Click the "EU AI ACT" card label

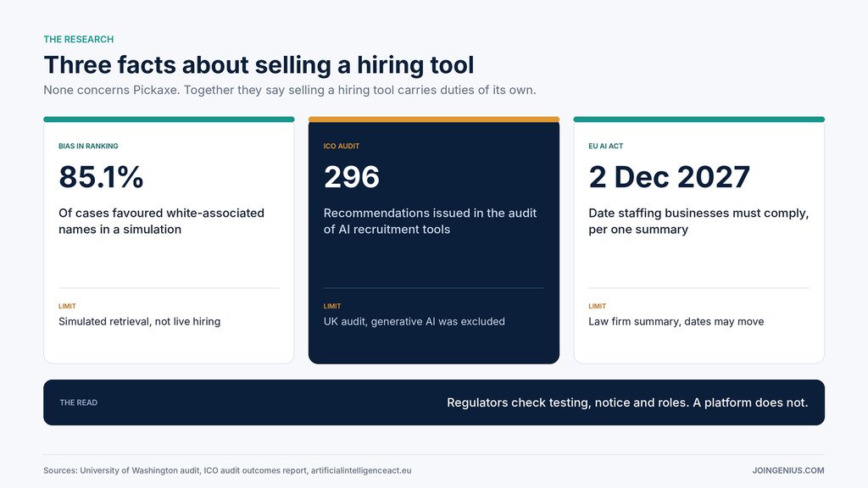[x=605, y=146]
